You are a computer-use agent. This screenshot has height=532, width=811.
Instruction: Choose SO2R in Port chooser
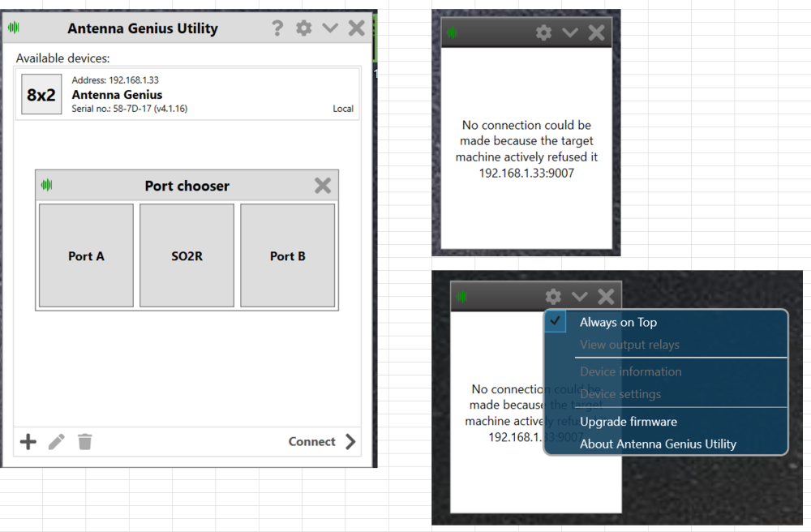187,255
